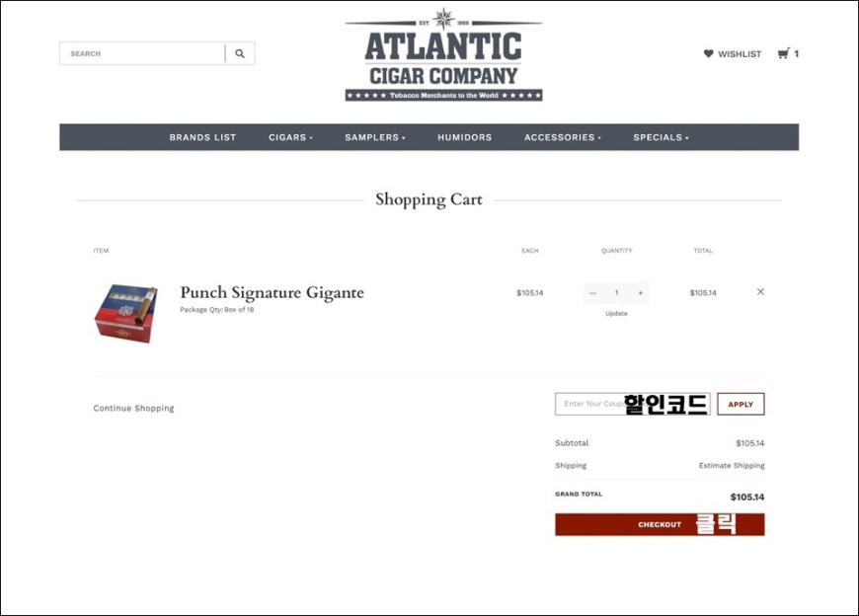Open the Punch Signature Gigante title link
The height and width of the screenshot is (616, 859).
pos(272,293)
